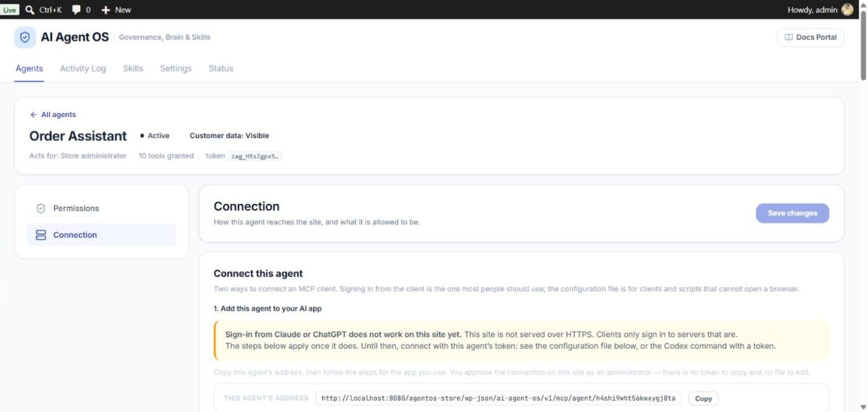The width and height of the screenshot is (868, 412).
Task: Click the token value zag_H5sZgpx5…
Action: pyautogui.click(x=255, y=156)
